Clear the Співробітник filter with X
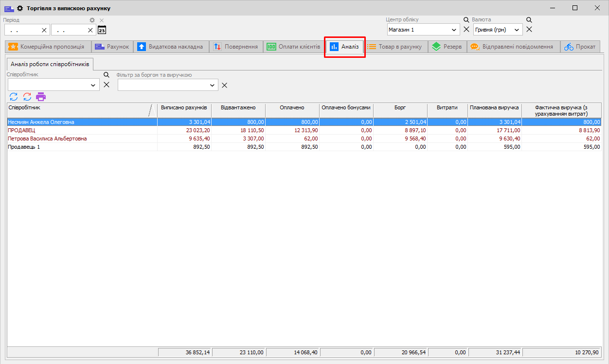Image resolution: width=609 pixels, height=364 pixels. point(107,85)
